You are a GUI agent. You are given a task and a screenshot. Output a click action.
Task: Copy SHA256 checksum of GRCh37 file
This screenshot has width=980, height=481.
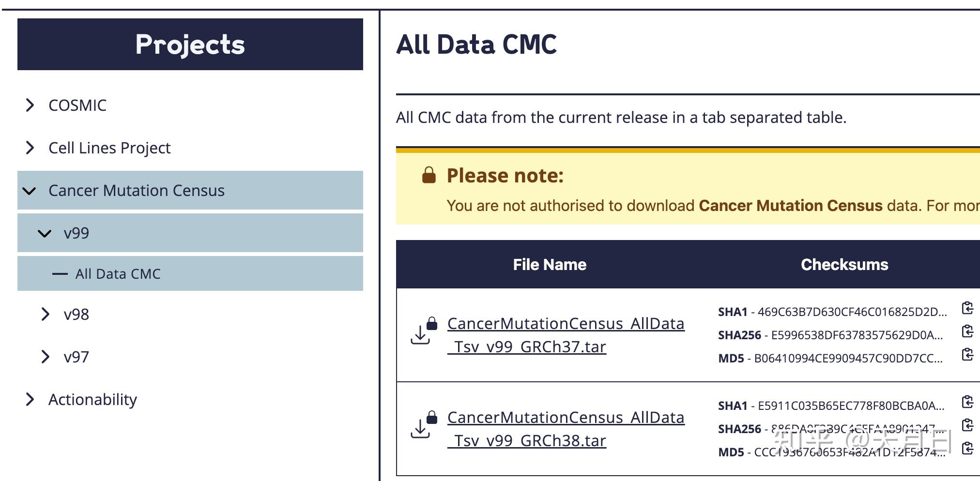[x=967, y=331]
